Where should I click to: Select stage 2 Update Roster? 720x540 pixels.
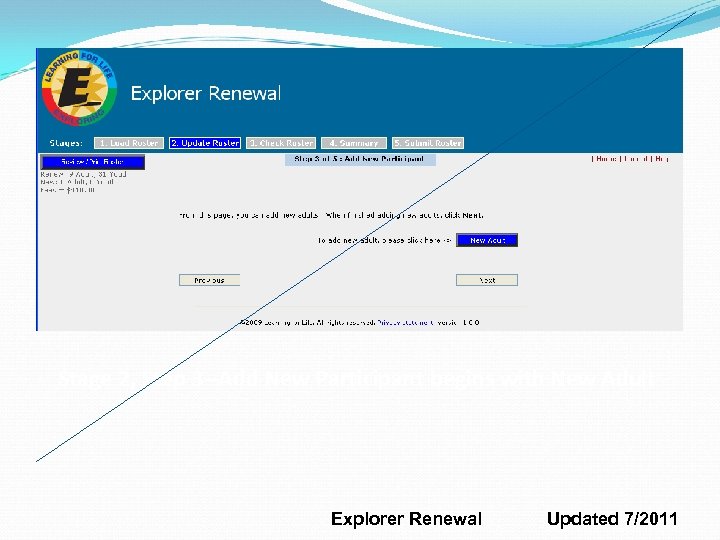[x=205, y=143]
